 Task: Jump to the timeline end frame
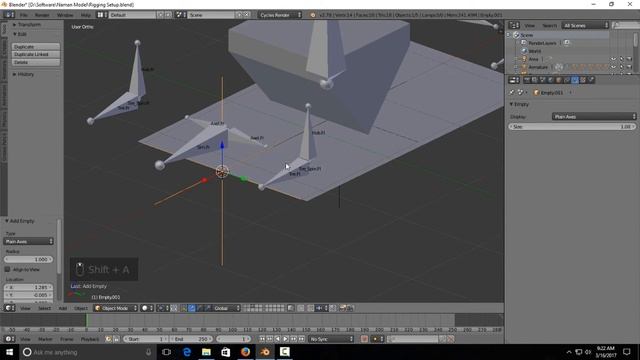[302, 339]
